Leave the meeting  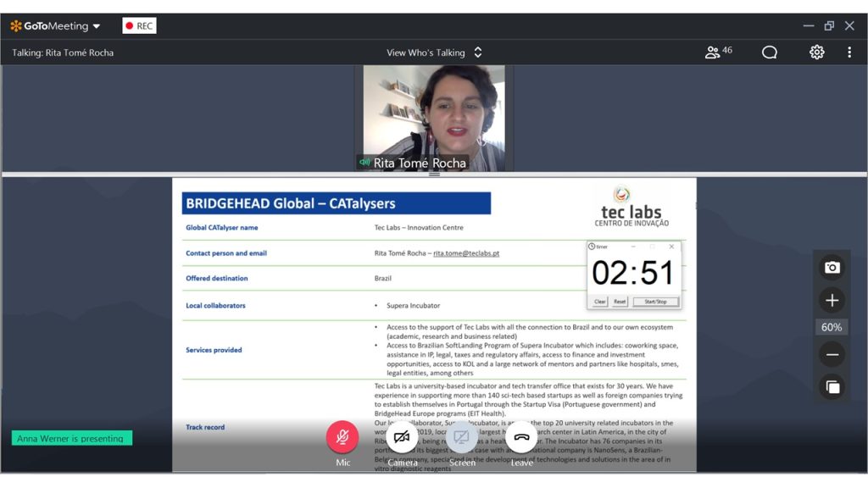(x=521, y=437)
